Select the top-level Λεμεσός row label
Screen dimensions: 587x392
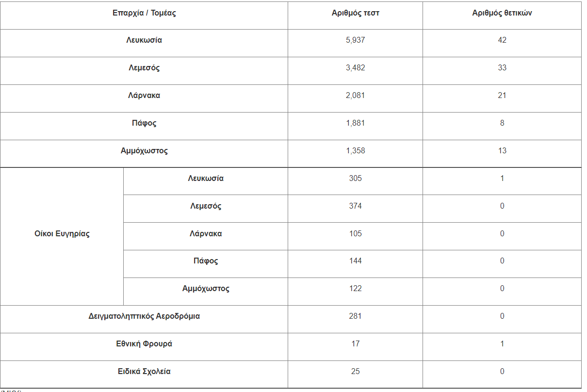point(144,68)
